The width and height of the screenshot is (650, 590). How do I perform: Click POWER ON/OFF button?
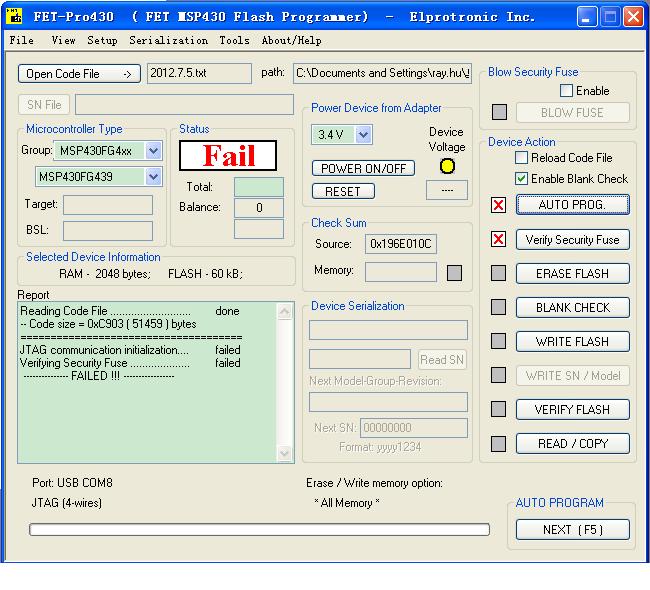tap(363, 168)
